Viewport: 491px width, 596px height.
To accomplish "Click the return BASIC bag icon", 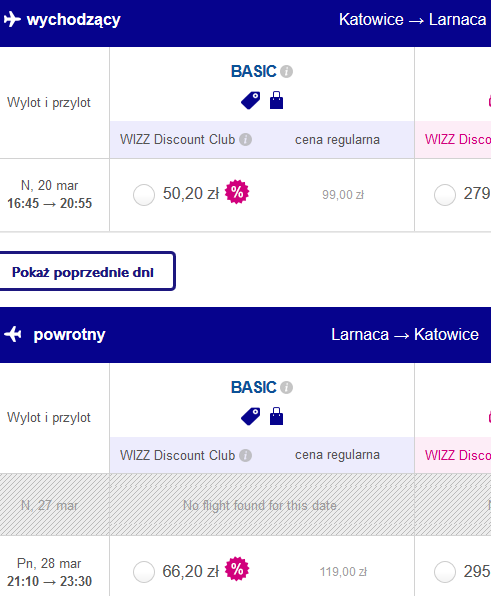I will 276,416.
